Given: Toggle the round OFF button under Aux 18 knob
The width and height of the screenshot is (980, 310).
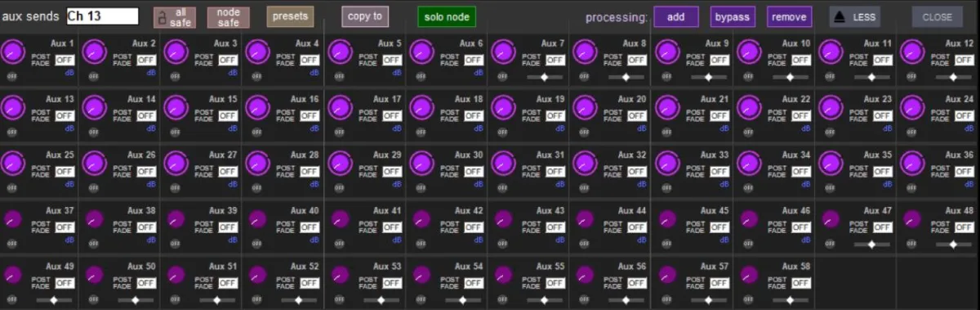Looking at the screenshot, I should (421, 132).
